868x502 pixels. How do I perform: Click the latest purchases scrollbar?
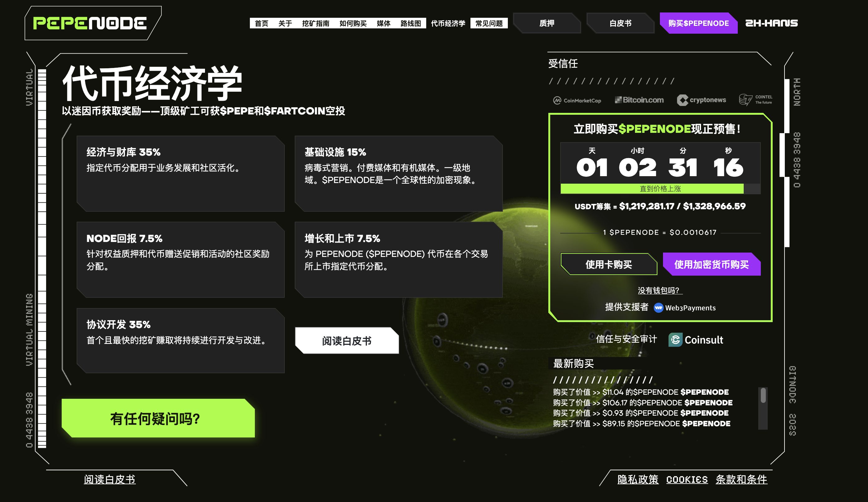[x=763, y=396]
